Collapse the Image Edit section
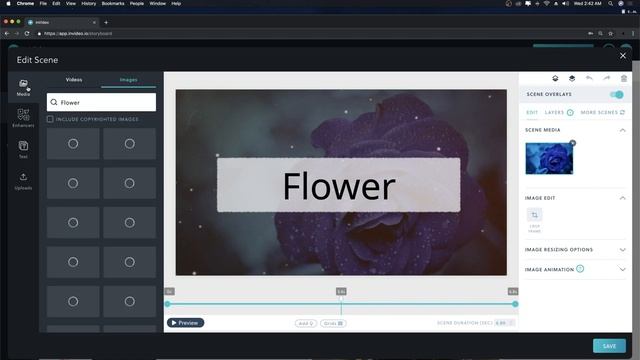640x360 pixels. tap(622, 198)
